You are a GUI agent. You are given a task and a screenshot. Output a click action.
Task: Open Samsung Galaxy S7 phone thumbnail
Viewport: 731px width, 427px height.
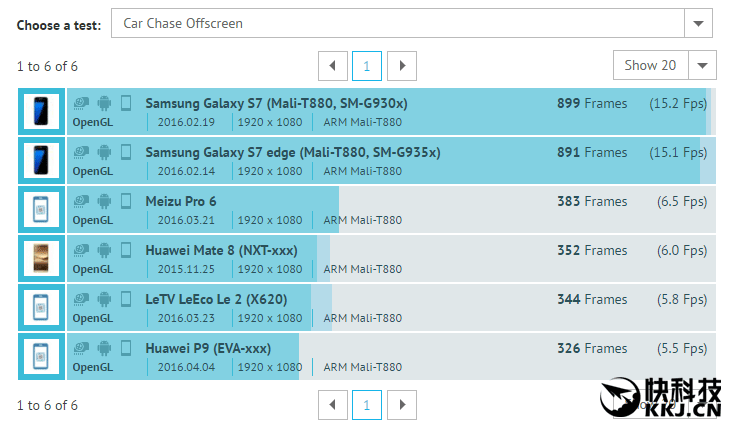coord(41,112)
